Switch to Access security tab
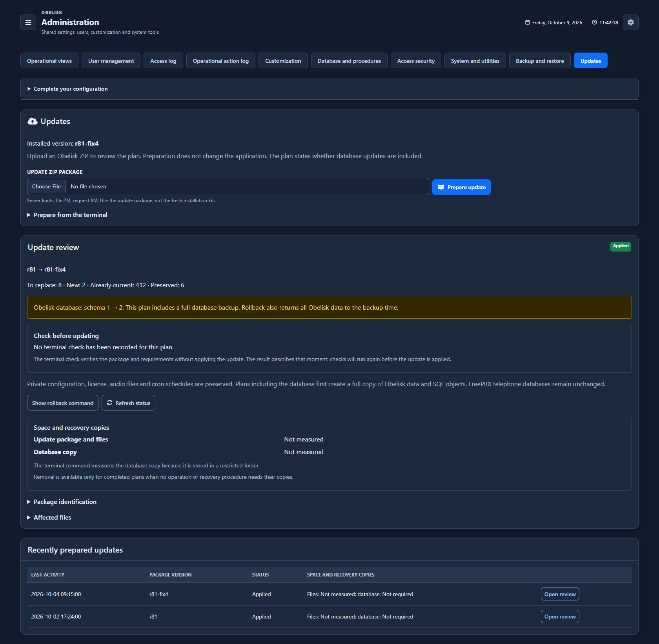 pyautogui.click(x=416, y=60)
